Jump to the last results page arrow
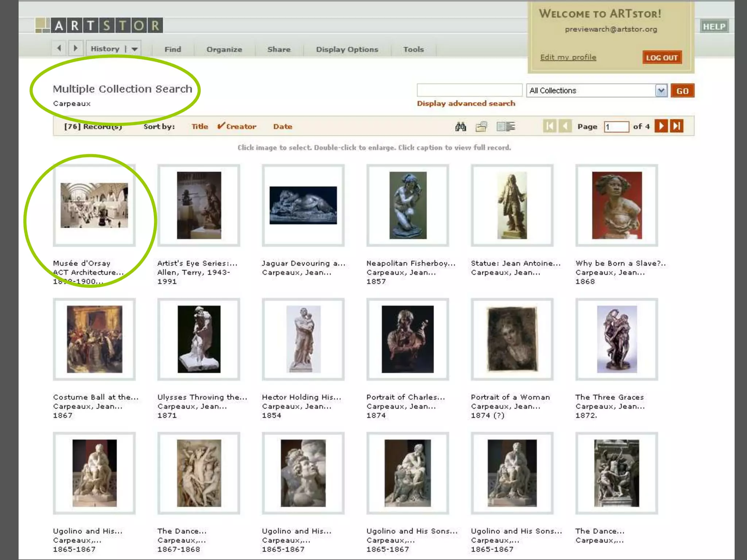The width and height of the screenshot is (747, 560). pos(677,126)
